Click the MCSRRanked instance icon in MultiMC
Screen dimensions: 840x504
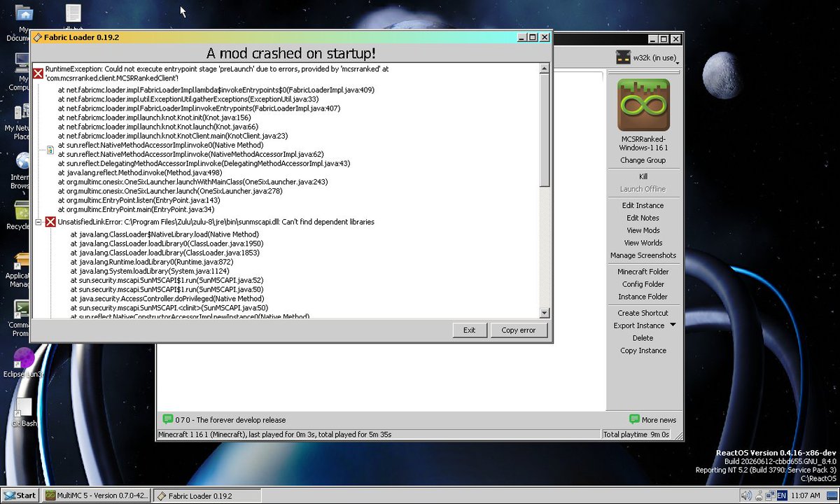[643, 105]
